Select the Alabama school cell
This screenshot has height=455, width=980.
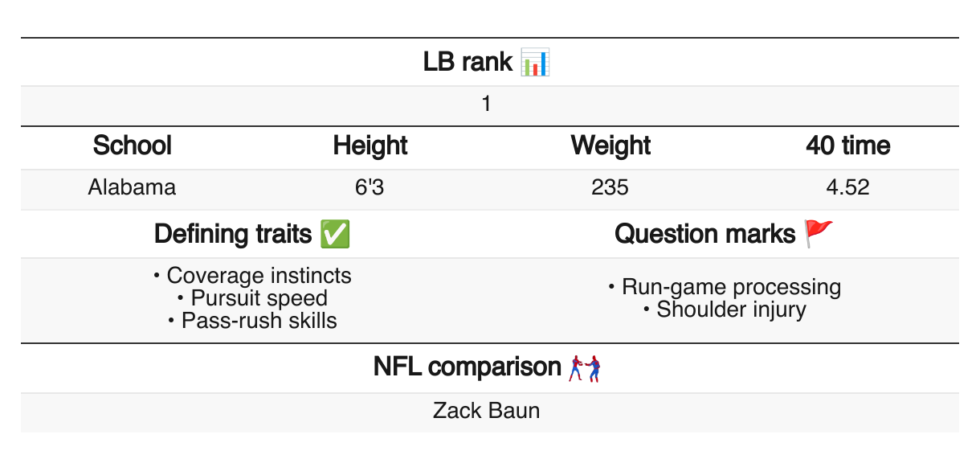133,188
